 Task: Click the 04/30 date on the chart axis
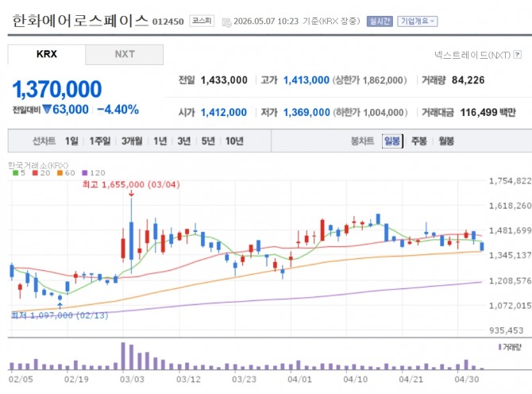[467, 379]
